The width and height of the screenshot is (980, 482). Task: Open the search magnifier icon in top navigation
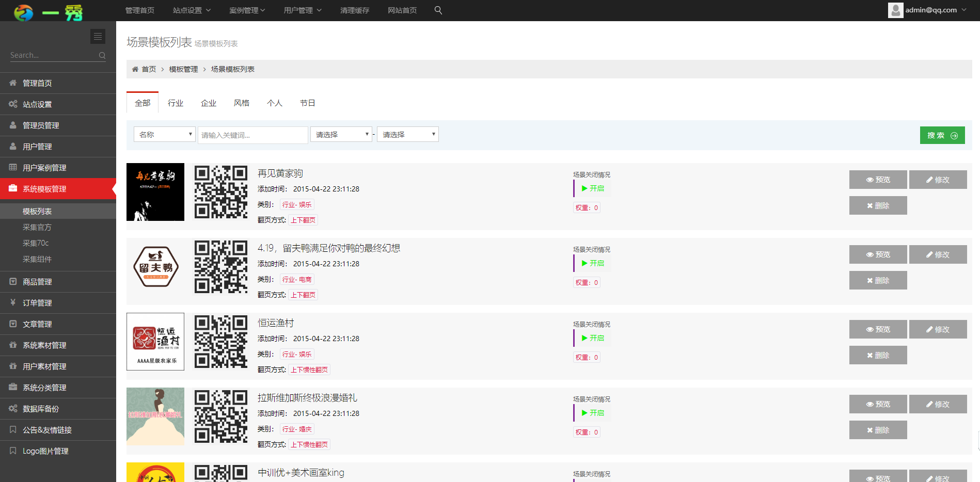[438, 10]
